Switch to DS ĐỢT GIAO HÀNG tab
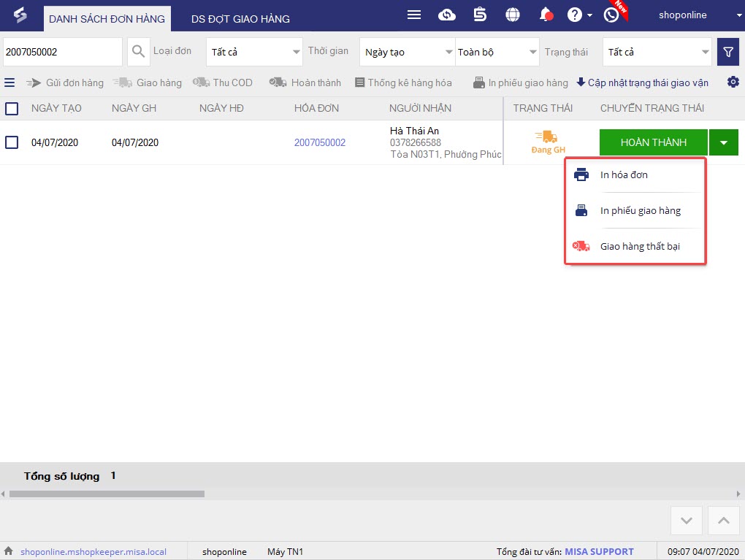The width and height of the screenshot is (745, 560). (240, 19)
